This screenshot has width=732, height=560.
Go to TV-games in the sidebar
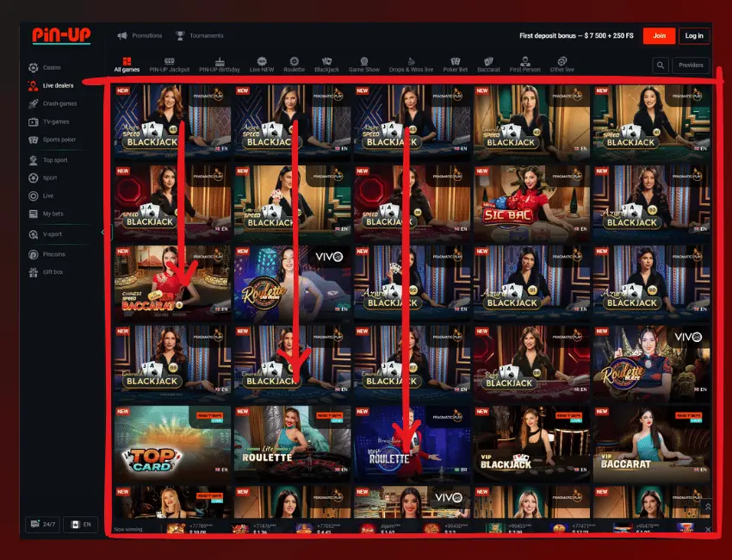[48, 121]
